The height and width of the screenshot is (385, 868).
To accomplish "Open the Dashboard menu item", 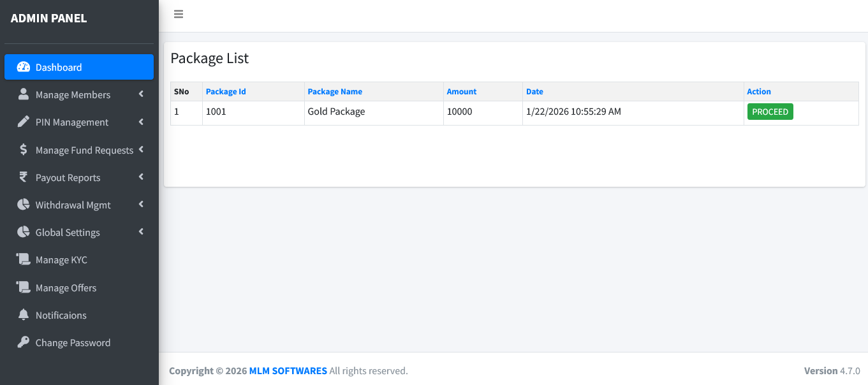I will click(79, 67).
